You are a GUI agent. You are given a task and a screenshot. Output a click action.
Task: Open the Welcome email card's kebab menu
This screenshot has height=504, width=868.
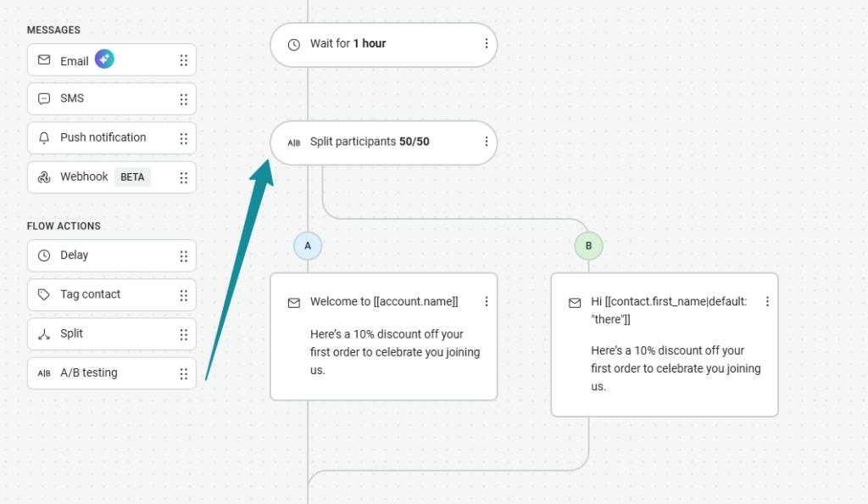click(486, 301)
